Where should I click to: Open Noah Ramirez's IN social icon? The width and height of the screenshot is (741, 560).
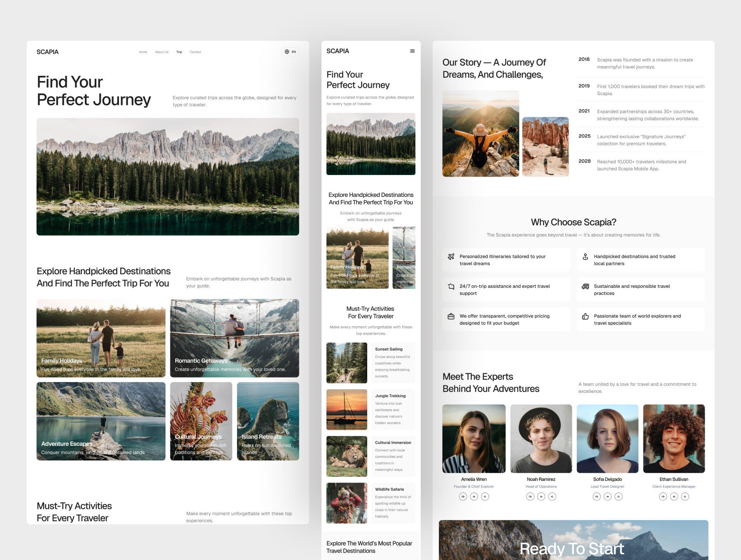pos(541,497)
